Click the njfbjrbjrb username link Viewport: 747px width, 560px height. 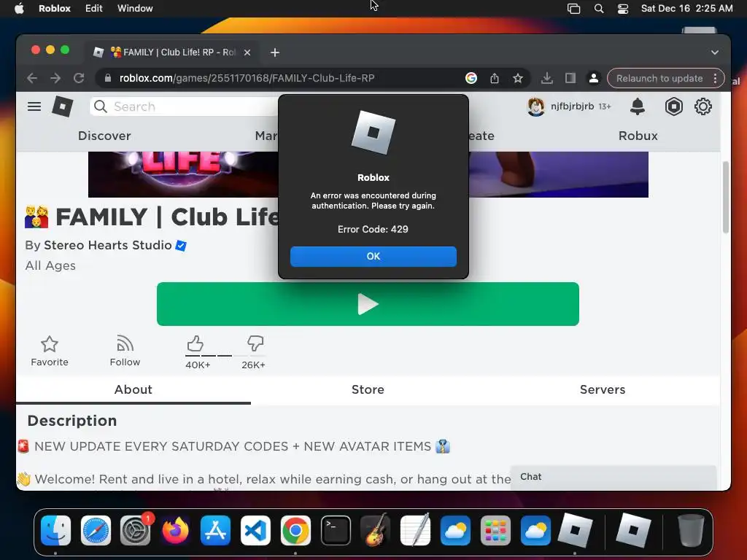click(x=572, y=106)
